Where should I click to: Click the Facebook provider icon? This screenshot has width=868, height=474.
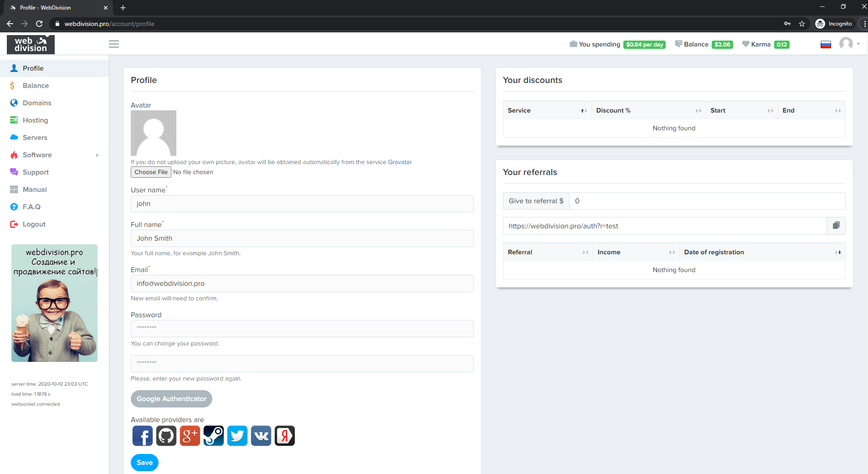point(143,436)
